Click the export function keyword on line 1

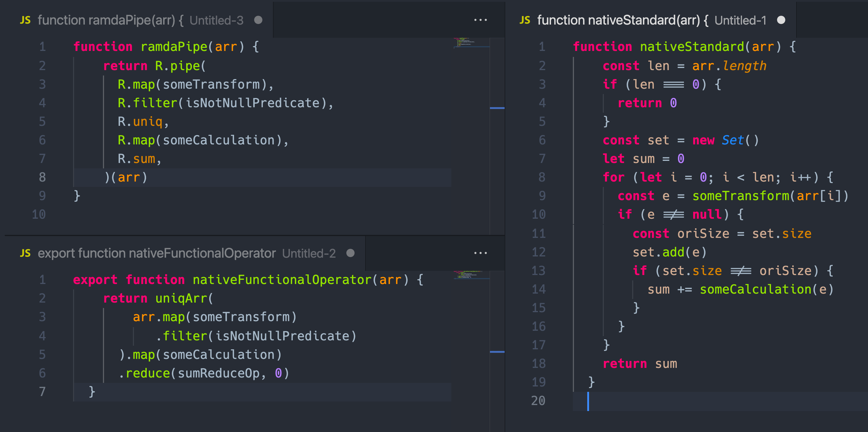pyautogui.click(x=128, y=279)
